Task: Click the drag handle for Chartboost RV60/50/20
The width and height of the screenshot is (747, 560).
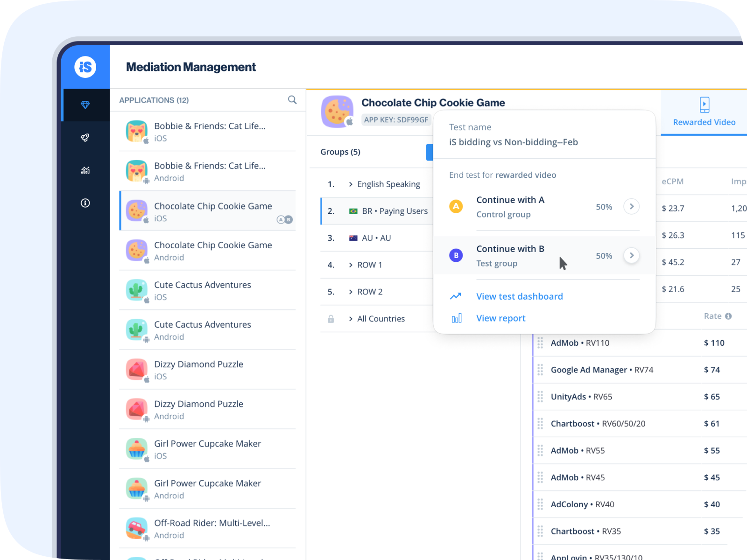Action: pyautogui.click(x=540, y=424)
